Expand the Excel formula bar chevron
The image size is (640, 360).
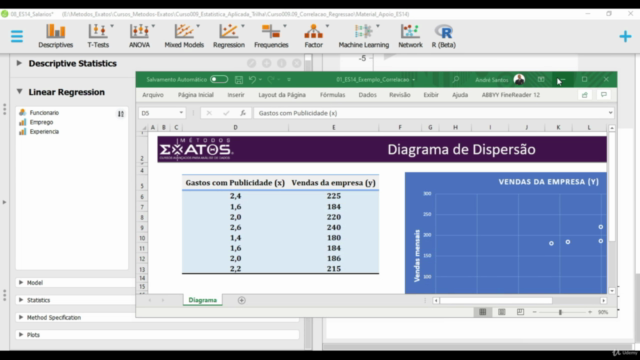[x=610, y=113]
